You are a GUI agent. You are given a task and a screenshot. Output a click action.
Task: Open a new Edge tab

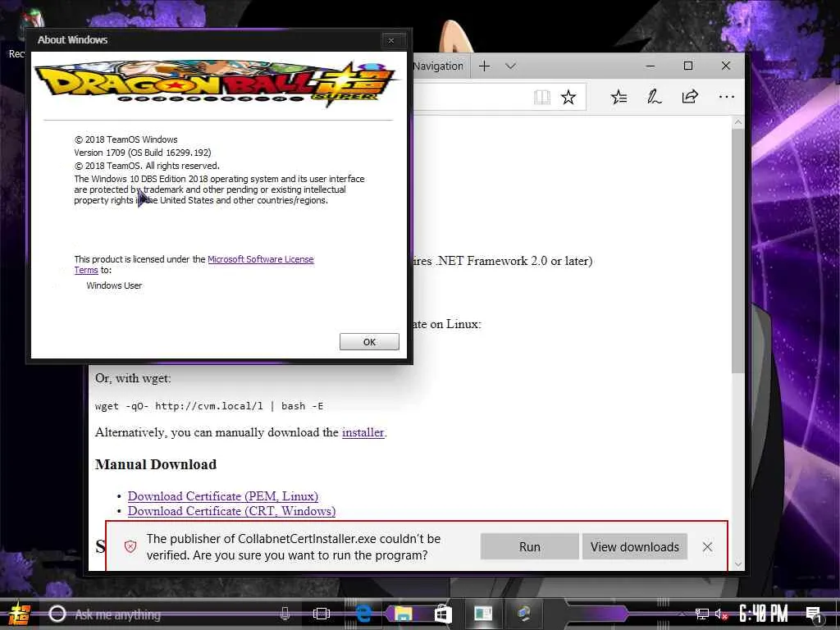[484, 66]
